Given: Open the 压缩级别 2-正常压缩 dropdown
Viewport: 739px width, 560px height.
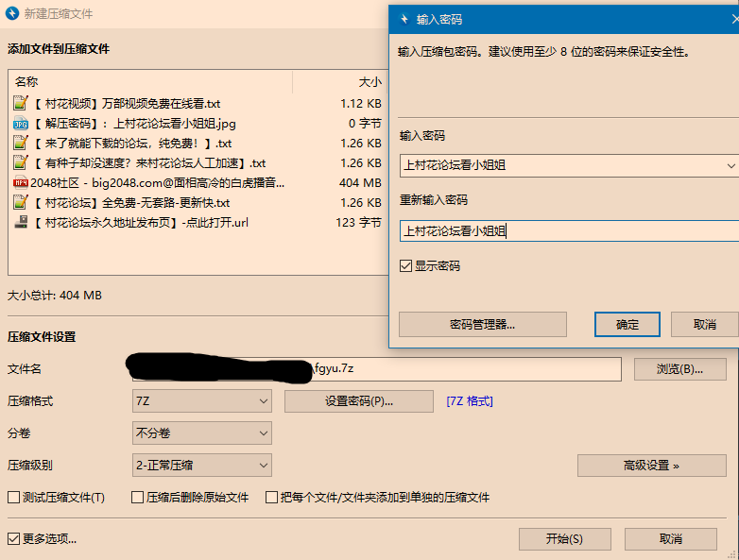Looking at the screenshot, I should click(x=201, y=466).
